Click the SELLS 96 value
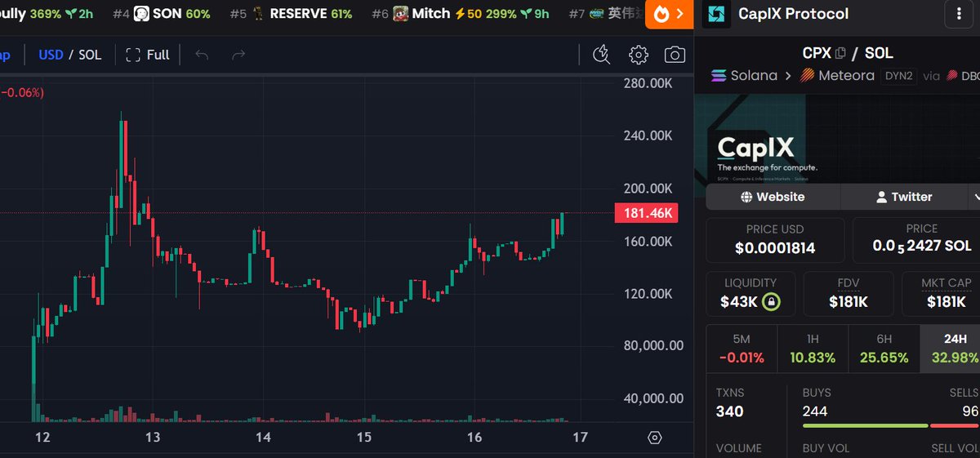 970,411
